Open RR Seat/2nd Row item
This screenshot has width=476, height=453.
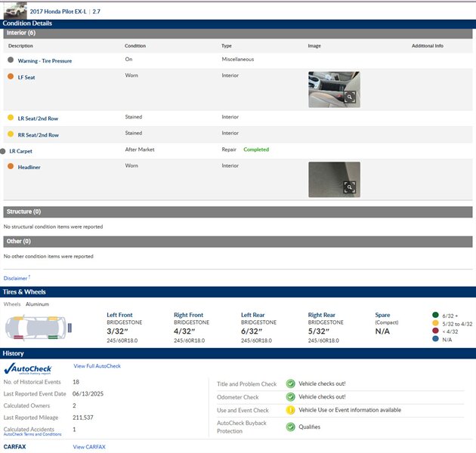click(39, 135)
